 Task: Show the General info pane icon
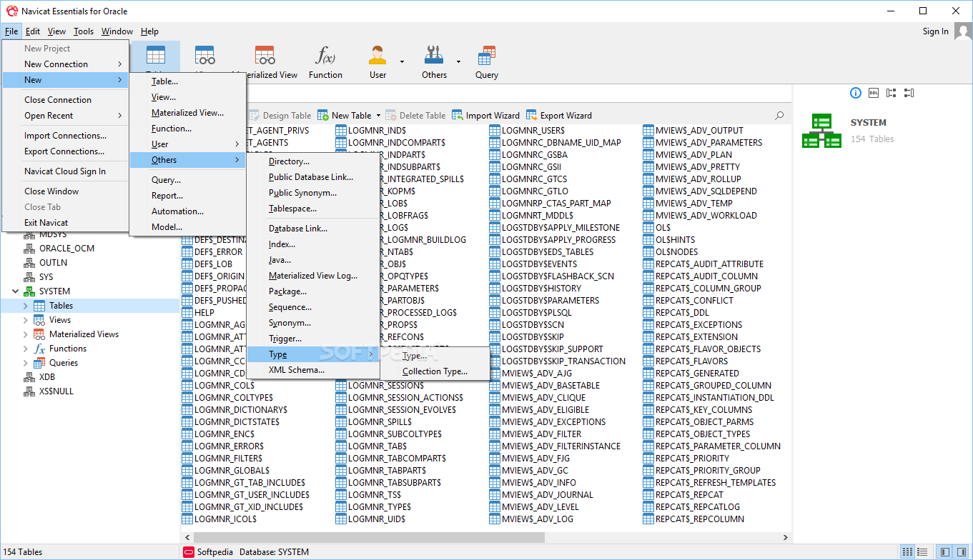click(856, 93)
